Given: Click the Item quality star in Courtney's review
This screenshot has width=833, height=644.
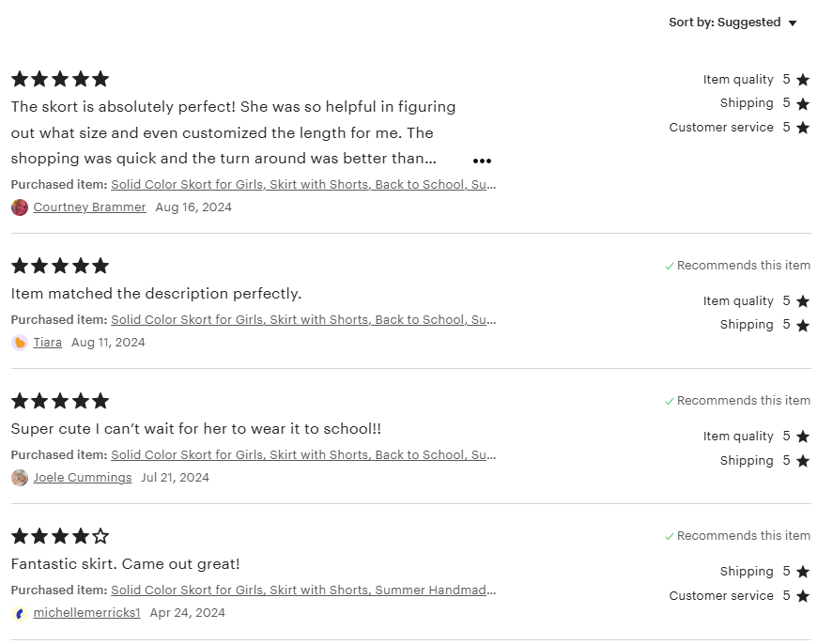Looking at the screenshot, I should click(x=803, y=80).
